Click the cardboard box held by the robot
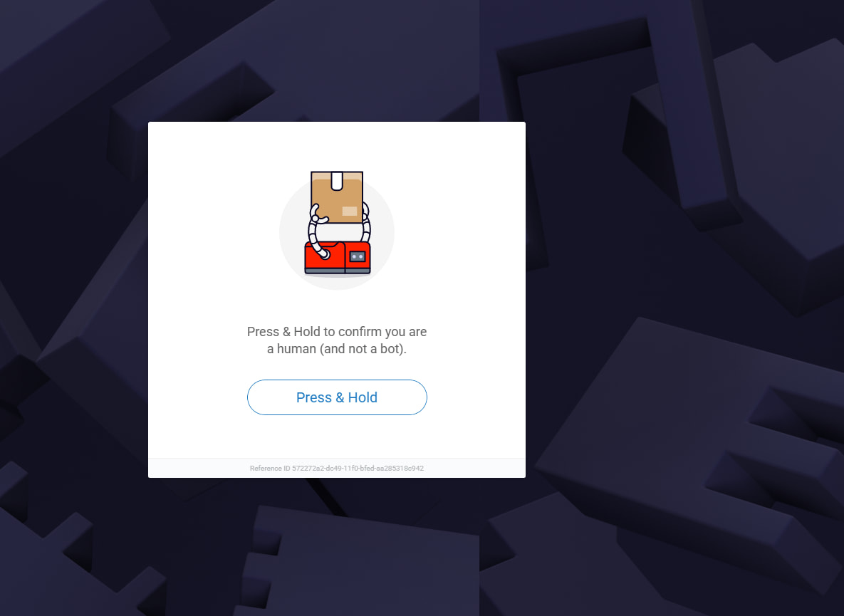This screenshot has width=844, height=616. point(337,197)
